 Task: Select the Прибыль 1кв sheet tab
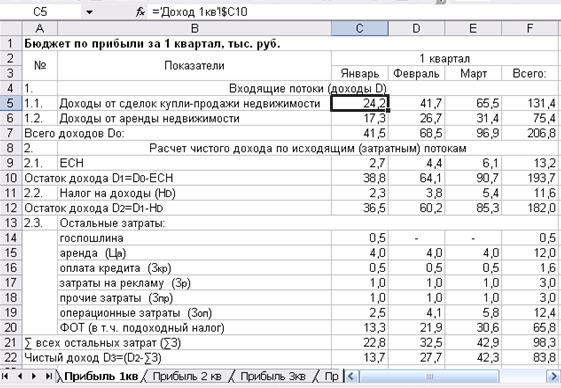[x=101, y=376]
